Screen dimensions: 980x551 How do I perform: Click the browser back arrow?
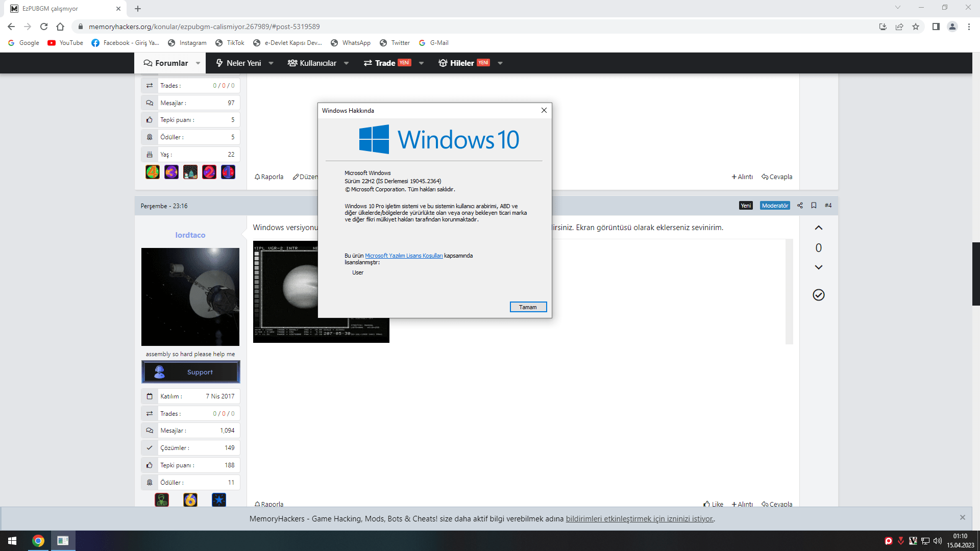(x=11, y=27)
